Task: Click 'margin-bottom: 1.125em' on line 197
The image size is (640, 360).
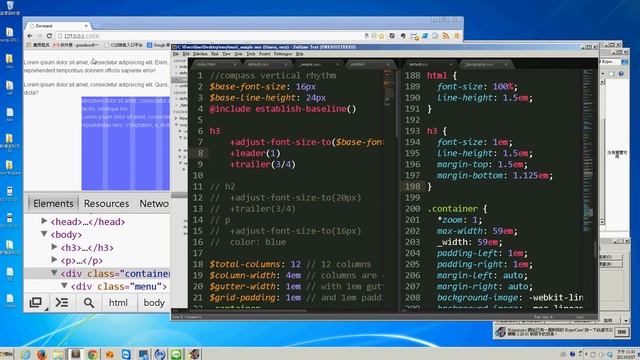Action: pyautogui.click(x=494, y=176)
